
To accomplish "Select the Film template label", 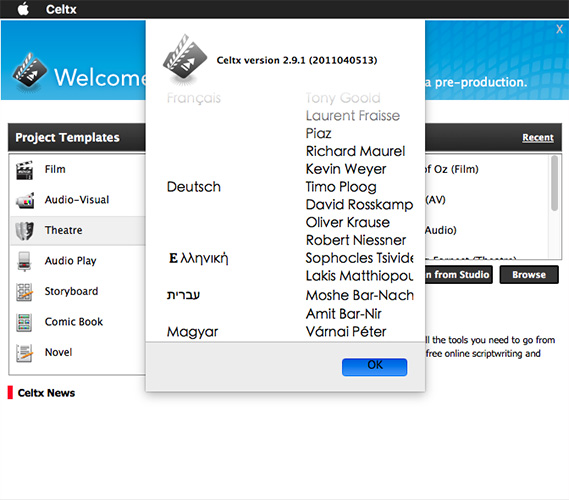I will pos(55,169).
